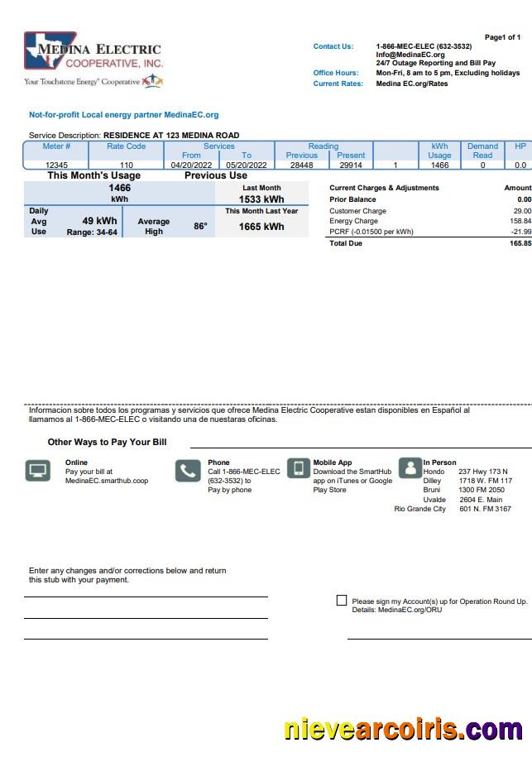Viewport: 532px width, 757px height.
Task: Click the Medina Electric Cooperative Texas logo
Action: 93,51
